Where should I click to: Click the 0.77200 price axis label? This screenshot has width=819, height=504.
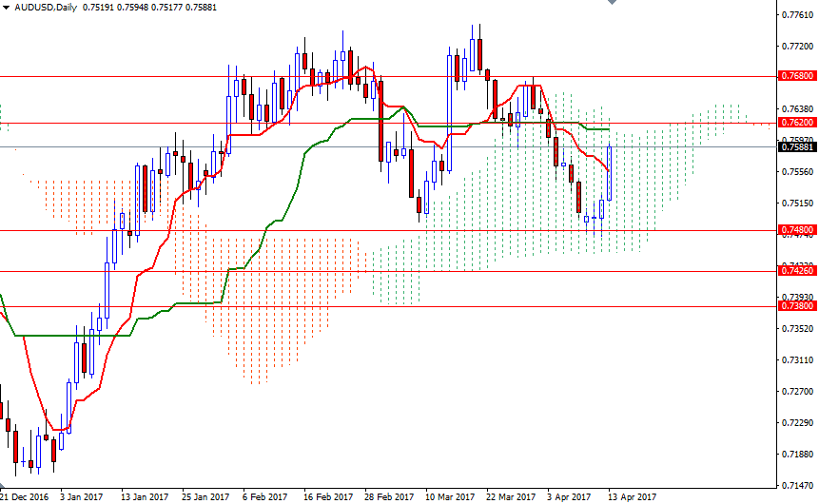pos(797,47)
